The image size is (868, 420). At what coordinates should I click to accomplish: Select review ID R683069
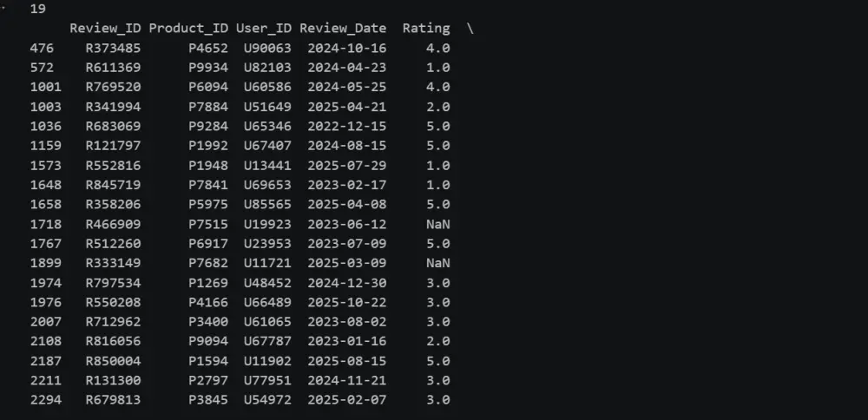[x=113, y=126]
